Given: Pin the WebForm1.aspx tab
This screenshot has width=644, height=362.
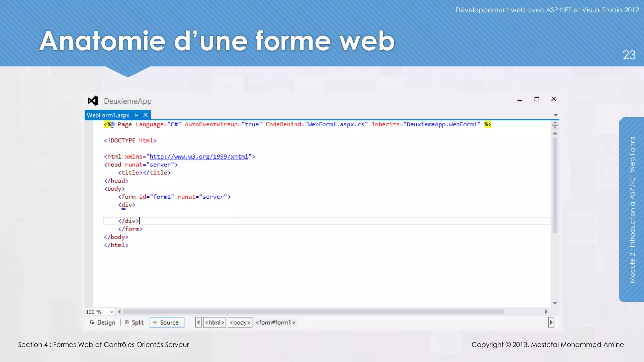Looking at the screenshot, I should pyautogui.click(x=136, y=115).
